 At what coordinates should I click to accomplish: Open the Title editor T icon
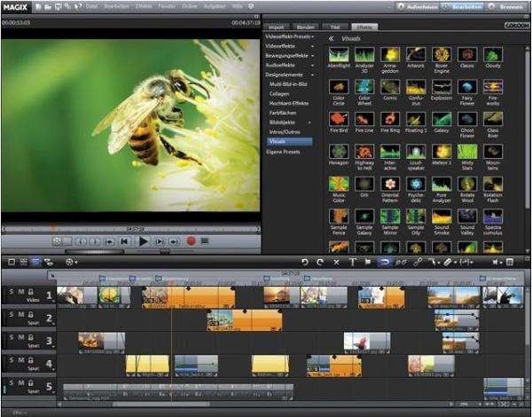353,262
